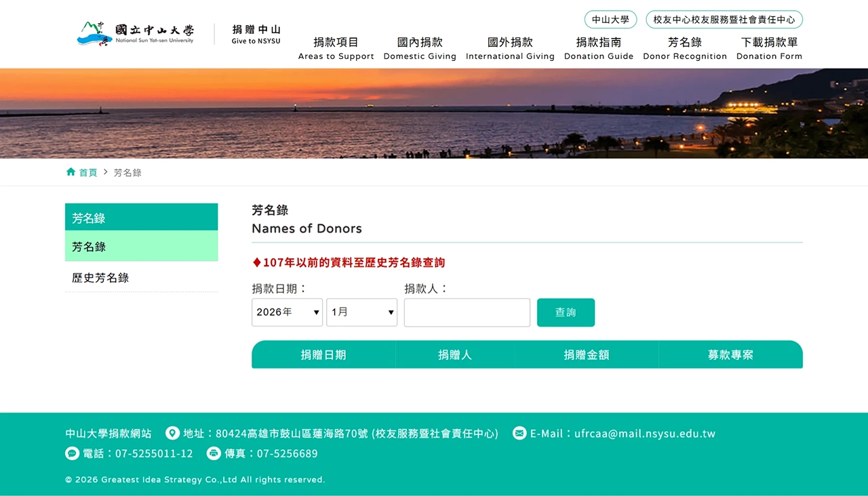Click the sunset harbor banner image
The width and height of the screenshot is (868, 496).
click(434, 113)
